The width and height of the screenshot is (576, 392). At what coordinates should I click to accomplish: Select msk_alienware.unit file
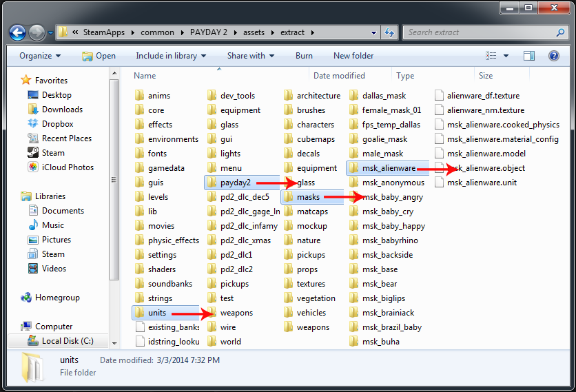click(x=475, y=183)
